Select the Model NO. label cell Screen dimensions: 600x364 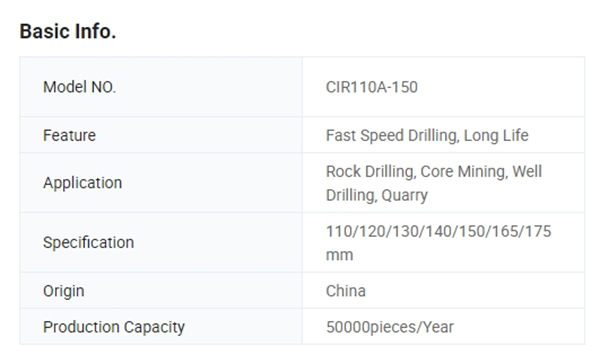pyautogui.click(x=161, y=87)
